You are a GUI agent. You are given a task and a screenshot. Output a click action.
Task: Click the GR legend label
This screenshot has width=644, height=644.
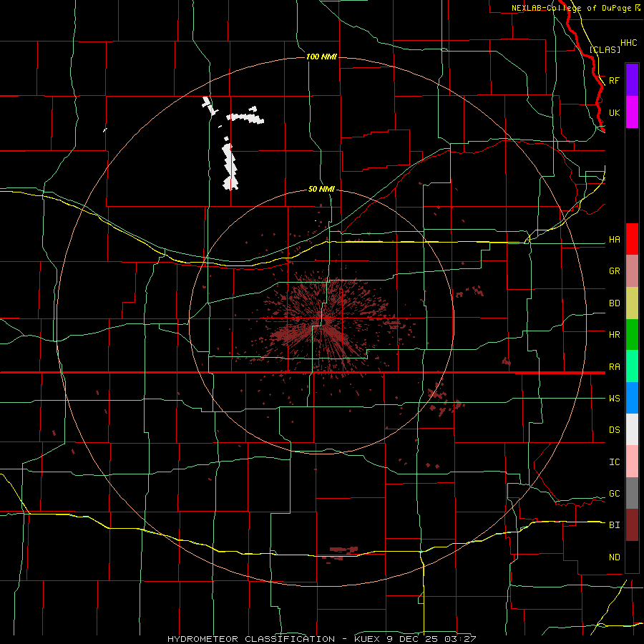click(615, 271)
